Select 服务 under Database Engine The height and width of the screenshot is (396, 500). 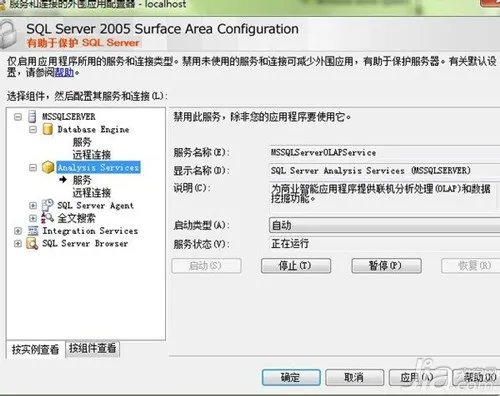click(82, 142)
